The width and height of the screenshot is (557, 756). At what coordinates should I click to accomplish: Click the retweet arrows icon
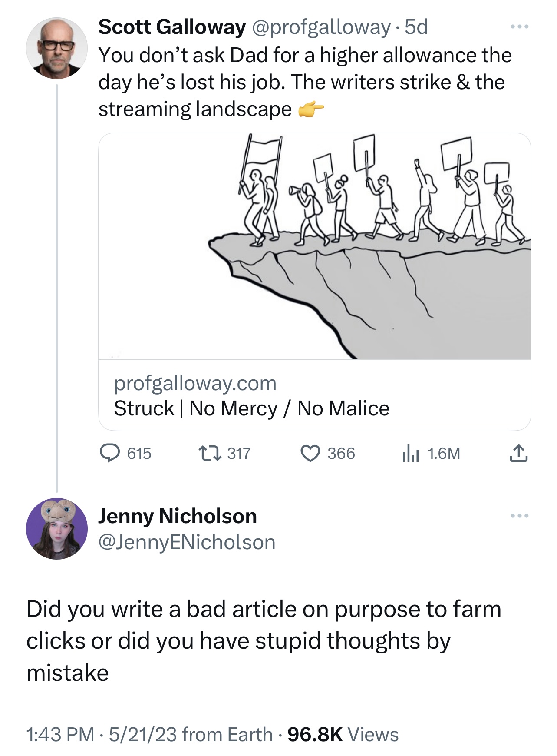click(x=210, y=454)
